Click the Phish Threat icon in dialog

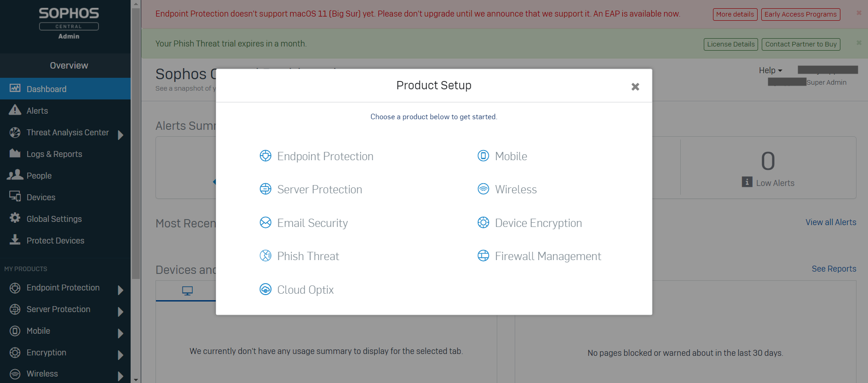(265, 256)
